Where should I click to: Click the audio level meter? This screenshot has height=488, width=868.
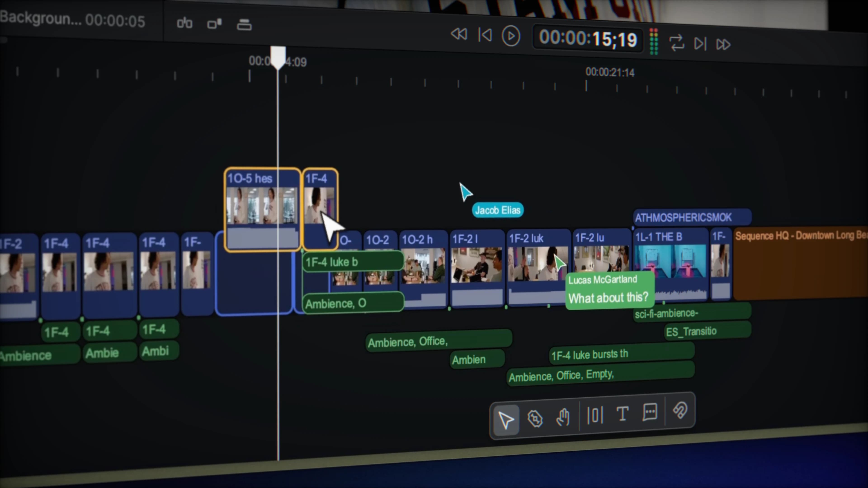coord(654,41)
